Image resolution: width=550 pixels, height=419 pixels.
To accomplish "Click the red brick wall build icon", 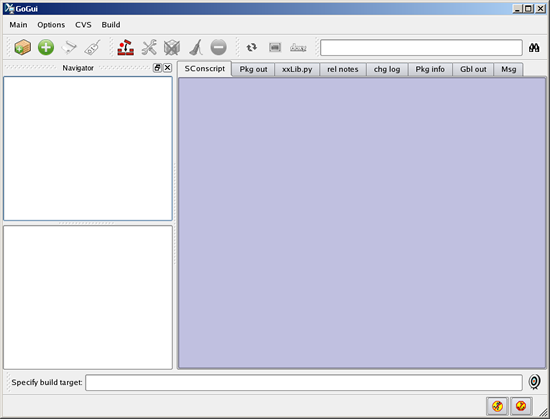I will (126, 47).
